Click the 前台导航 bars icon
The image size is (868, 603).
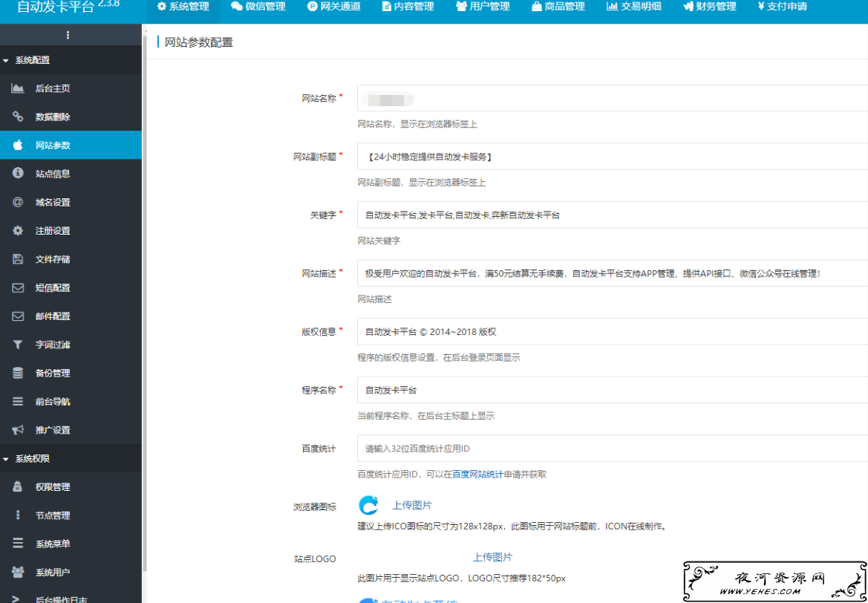click(18, 402)
